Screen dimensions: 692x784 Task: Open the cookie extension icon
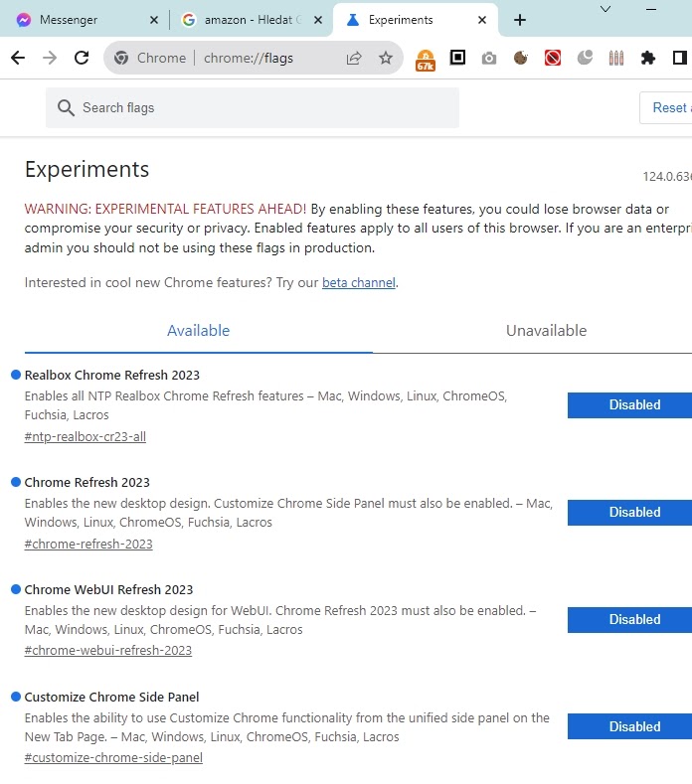520,59
